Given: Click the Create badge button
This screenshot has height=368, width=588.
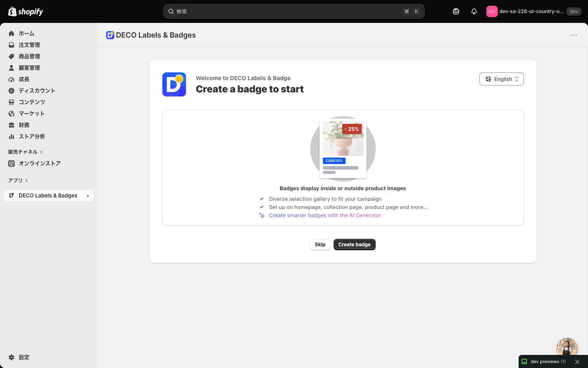Looking at the screenshot, I should click(x=354, y=245).
